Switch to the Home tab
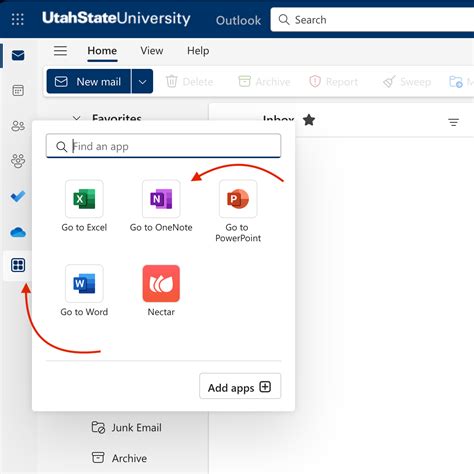The image size is (474, 474). [x=102, y=51]
